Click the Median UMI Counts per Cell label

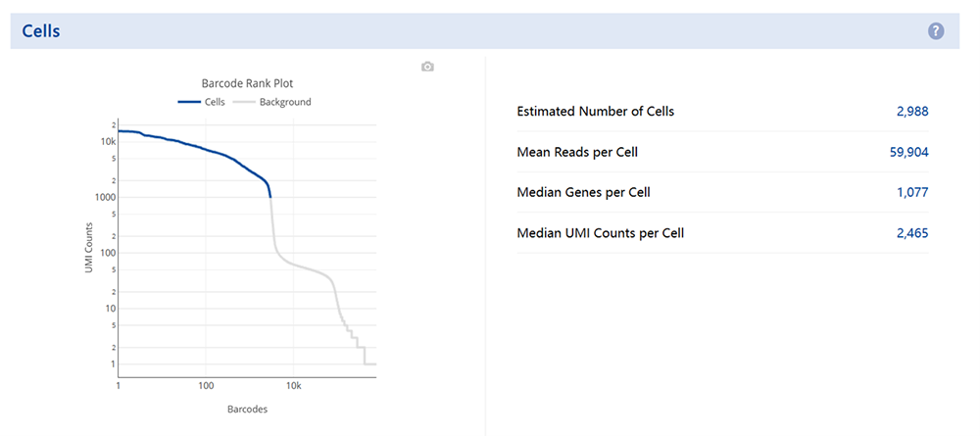(600, 233)
